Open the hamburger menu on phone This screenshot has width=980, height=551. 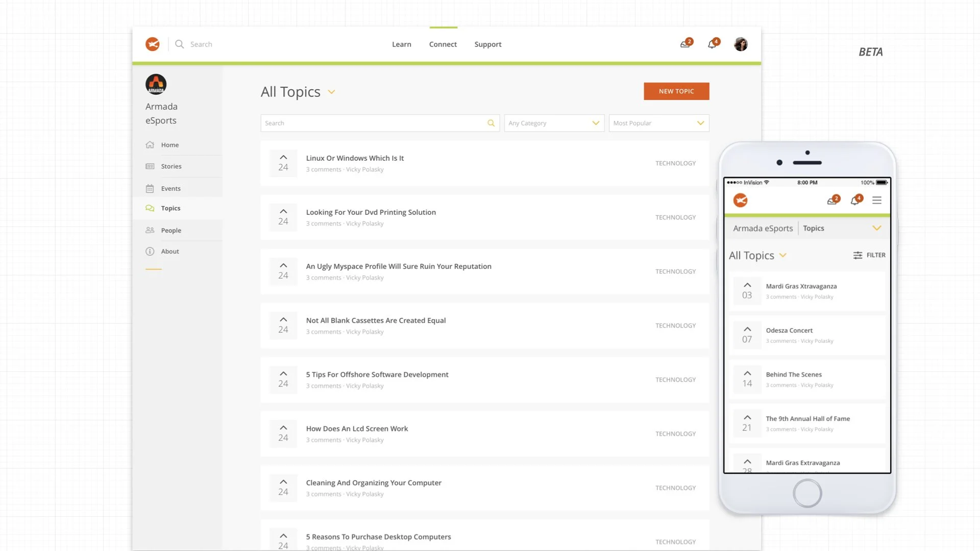[877, 201]
